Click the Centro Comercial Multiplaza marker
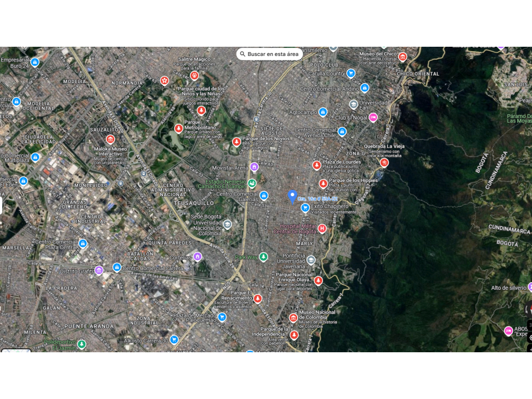The width and height of the screenshot is (532, 399). pyautogui.click(x=35, y=157)
